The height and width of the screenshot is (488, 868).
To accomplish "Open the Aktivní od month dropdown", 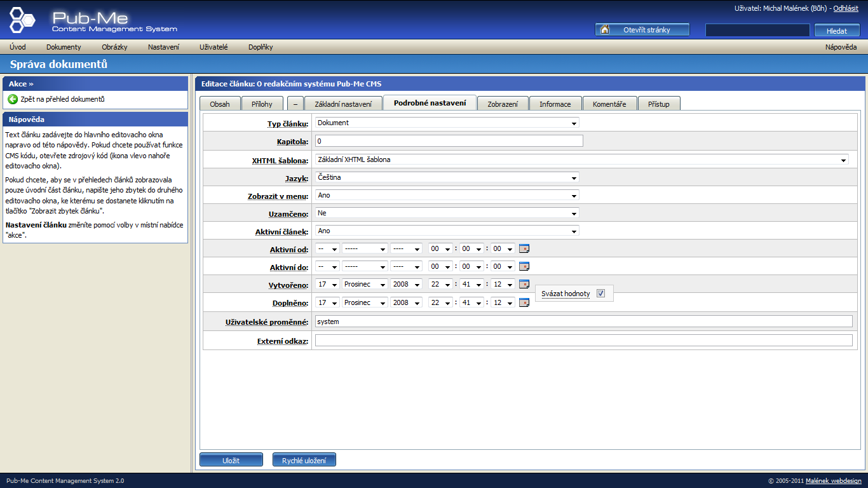I will [x=365, y=249].
